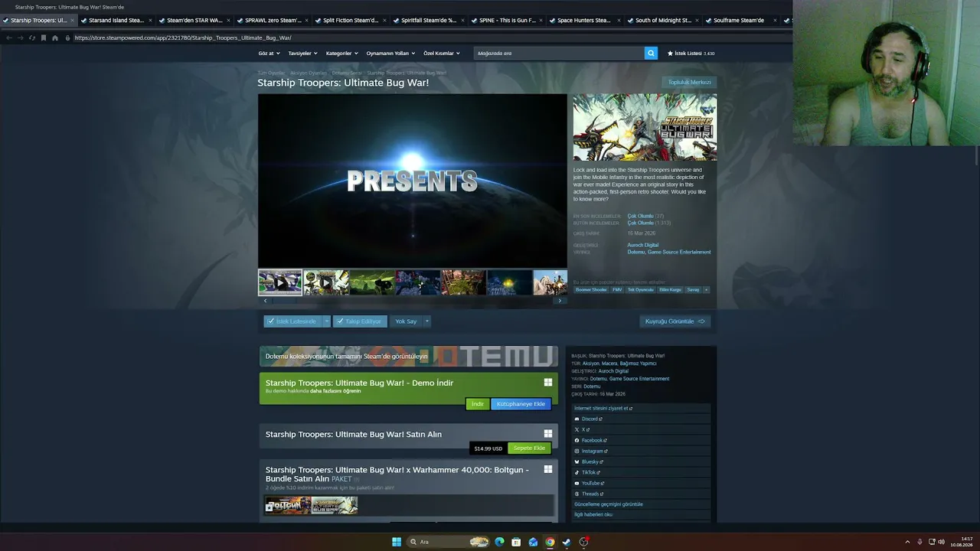Image resolution: width=980 pixels, height=551 pixels.
Task: Click the microphone icon in system tray
Action: point(920,542)
